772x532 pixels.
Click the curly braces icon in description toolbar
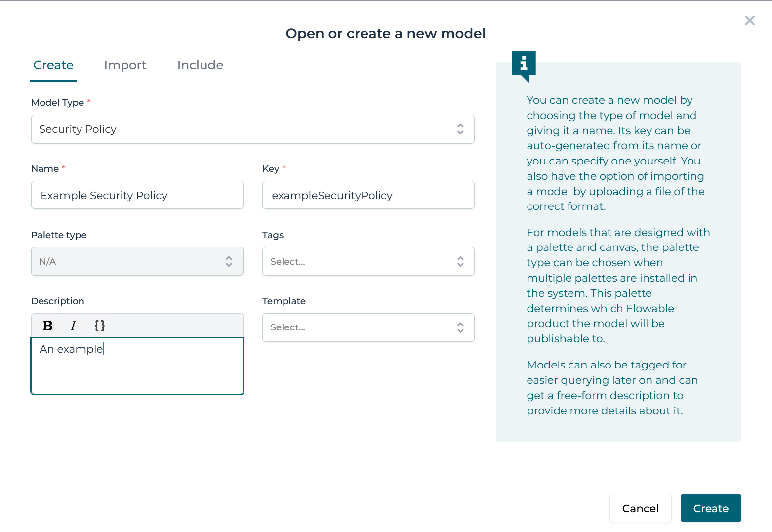[x=100, y=326]
